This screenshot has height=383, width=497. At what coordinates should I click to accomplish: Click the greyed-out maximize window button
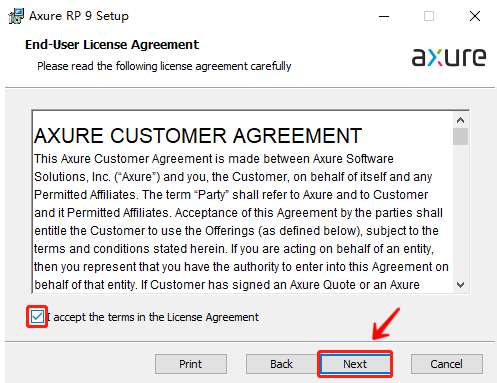coord(429,16)
